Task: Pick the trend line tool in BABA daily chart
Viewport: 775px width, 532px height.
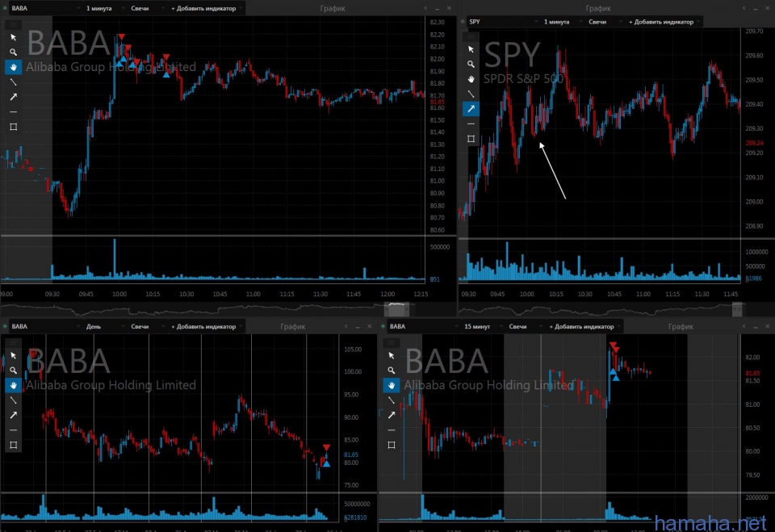Action: pos(14,400)
